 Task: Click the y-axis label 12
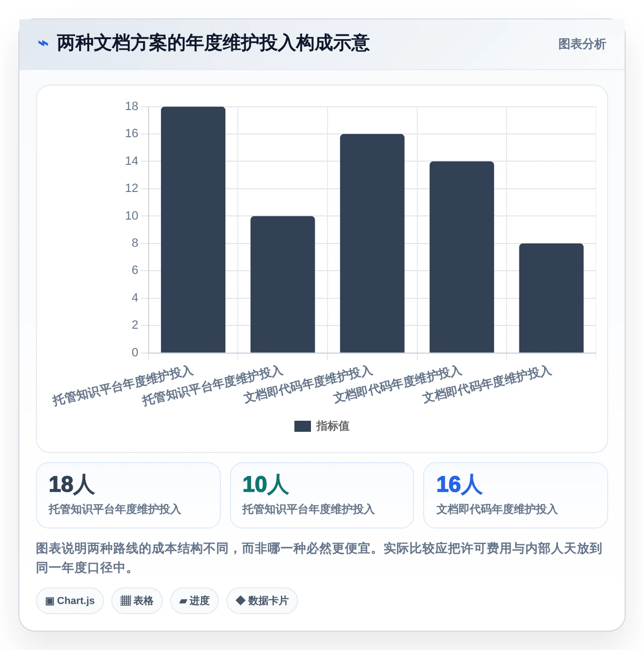(x=132, y=188)
